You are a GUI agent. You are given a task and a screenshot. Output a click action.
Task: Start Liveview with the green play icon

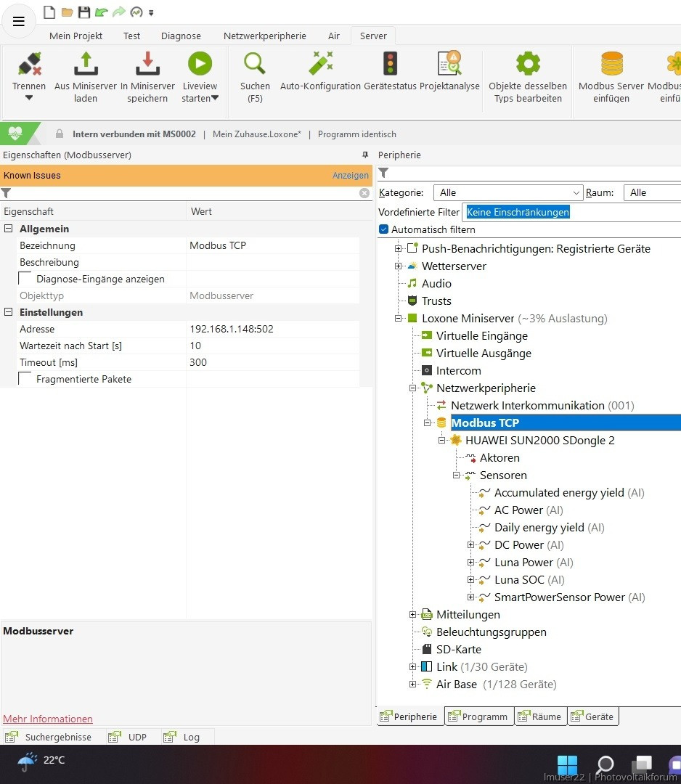click(x=200, y=63)
